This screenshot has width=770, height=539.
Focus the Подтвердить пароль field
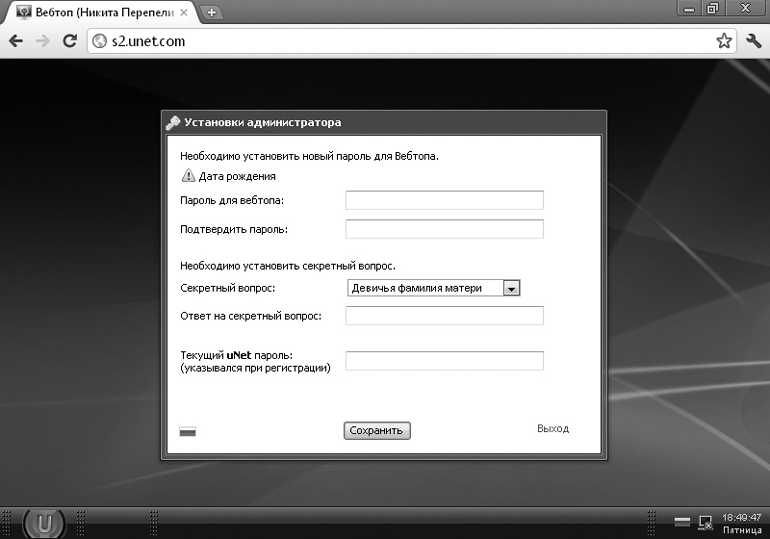pyautogui.click(x=444, y=229)
